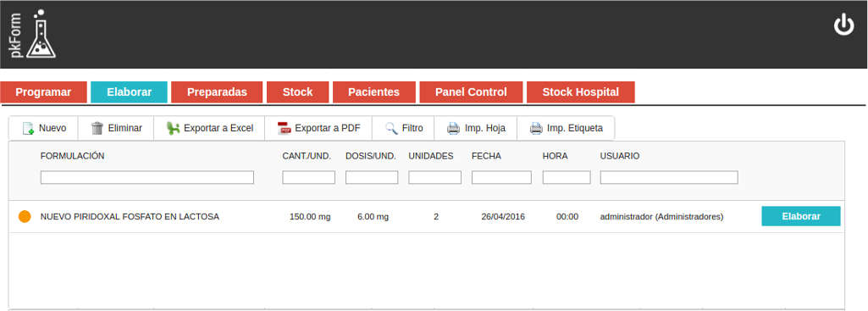This screenshot has width=868, height=311.
Task: Click the 6.00 mg cell
Action: tap(373, 217)
